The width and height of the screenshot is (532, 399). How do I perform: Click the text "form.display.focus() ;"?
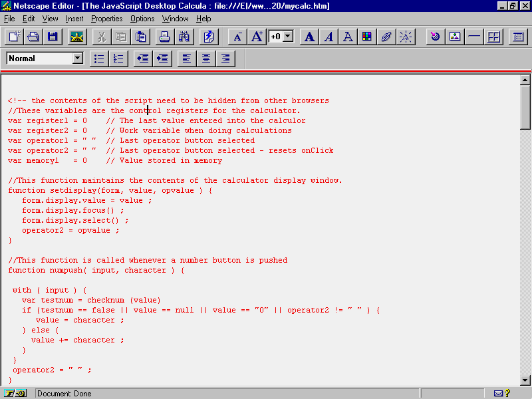tap(73, 210)
